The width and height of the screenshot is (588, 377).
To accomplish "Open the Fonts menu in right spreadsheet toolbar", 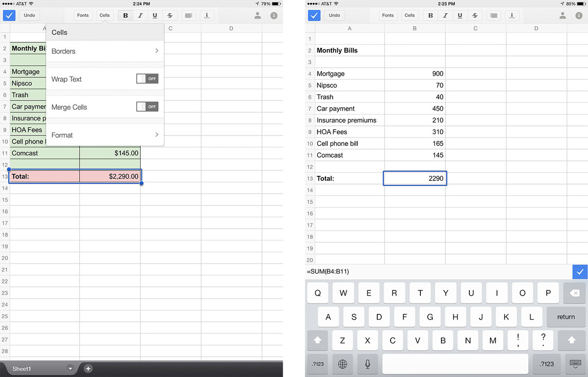I will point(388,15).
